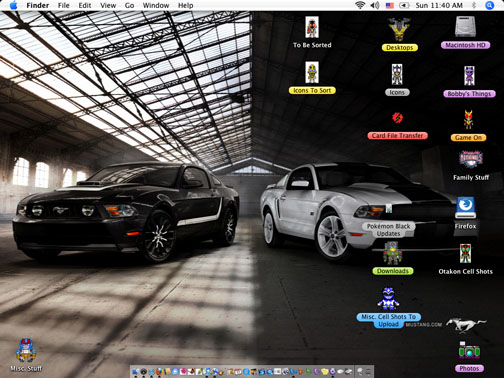Open Dashboard from the Dock
The image size is (504, 378).
click(143, 371)
